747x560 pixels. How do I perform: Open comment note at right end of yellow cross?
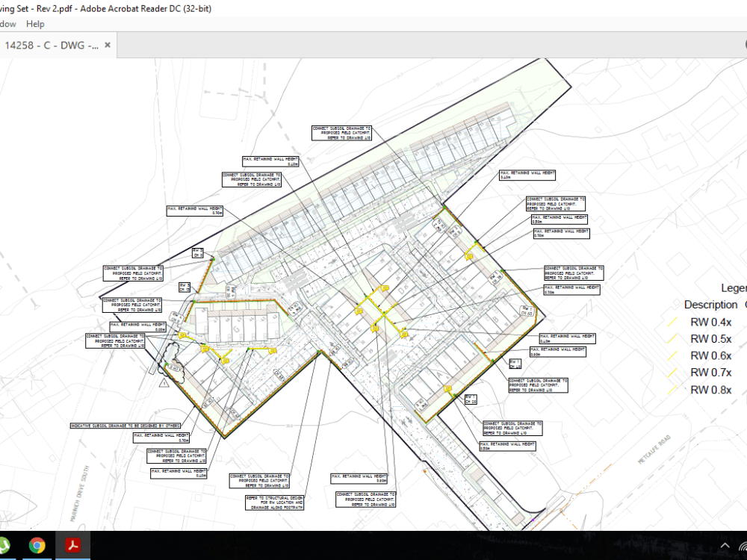click(403, 335)
